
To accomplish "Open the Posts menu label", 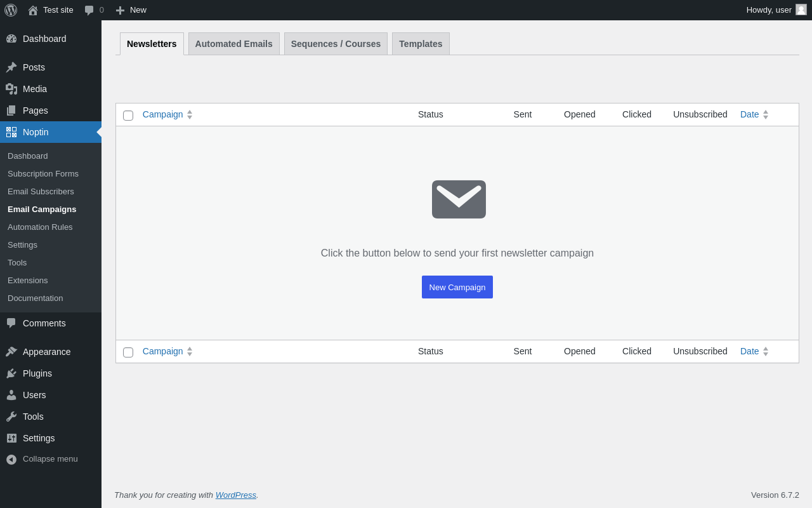I will pos(34,67).
